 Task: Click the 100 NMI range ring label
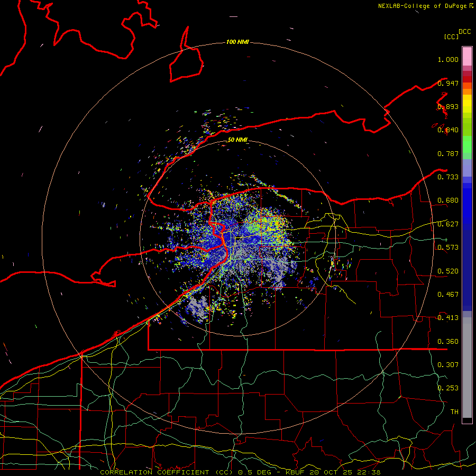(x=237, y=42)
